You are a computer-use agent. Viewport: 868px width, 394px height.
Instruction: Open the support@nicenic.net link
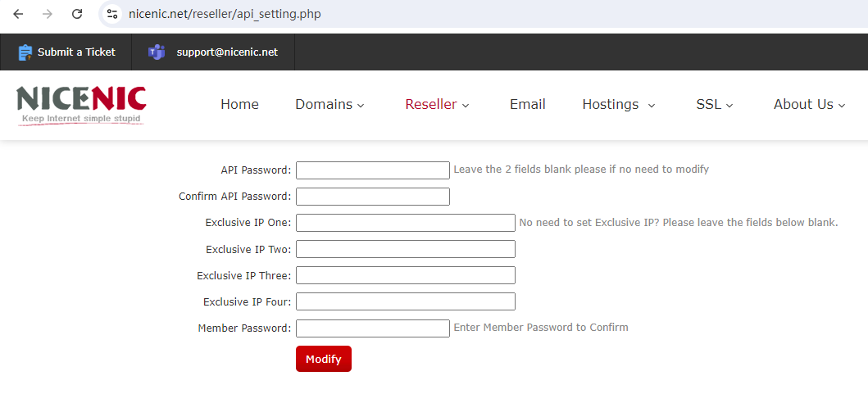[x=227, y=52]
